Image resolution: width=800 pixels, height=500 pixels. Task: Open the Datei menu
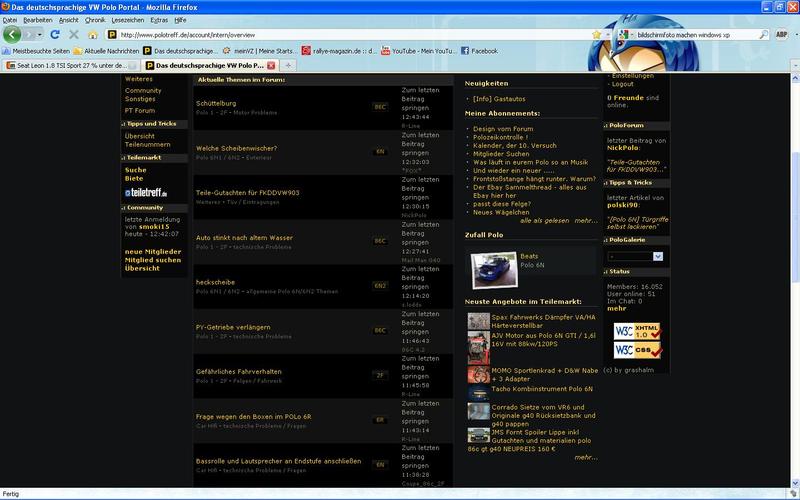pos(10,20)
